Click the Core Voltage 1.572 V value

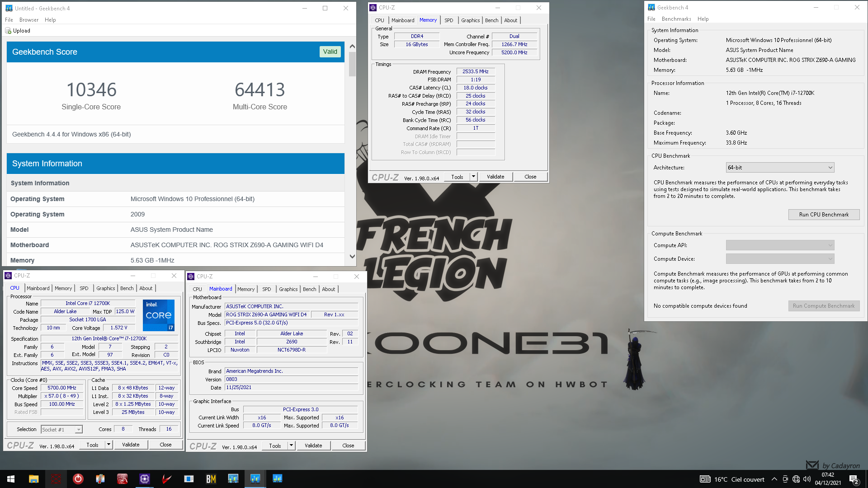pos(119,328)
